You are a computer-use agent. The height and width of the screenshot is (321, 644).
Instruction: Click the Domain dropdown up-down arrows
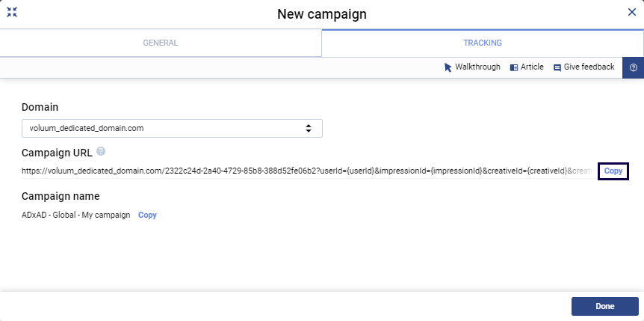tap(309, 128)
